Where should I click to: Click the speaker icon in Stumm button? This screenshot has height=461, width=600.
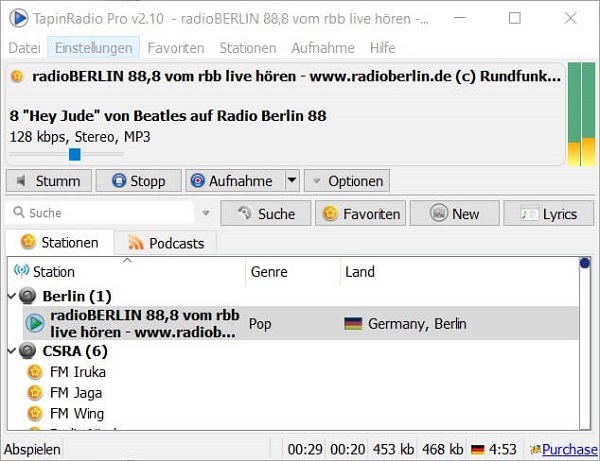pyautogui.click(x=21, y=180)
